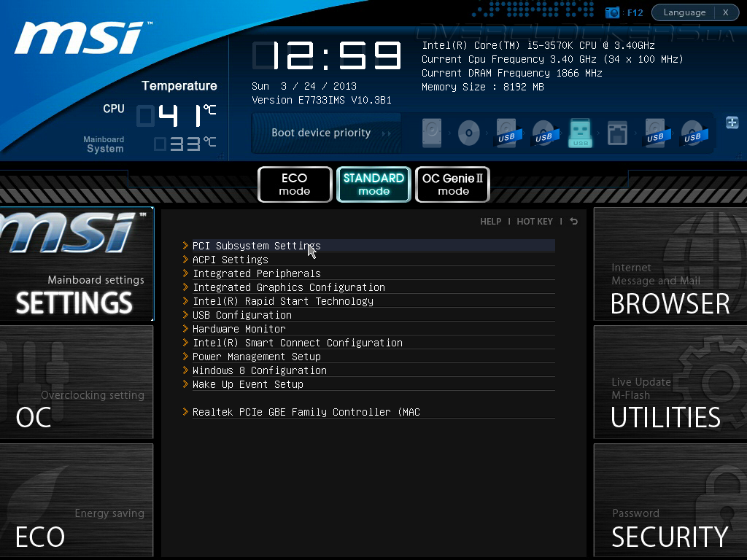Expand boot device list with plus icon
Viewport: 747px width, 560px height.
732,122
